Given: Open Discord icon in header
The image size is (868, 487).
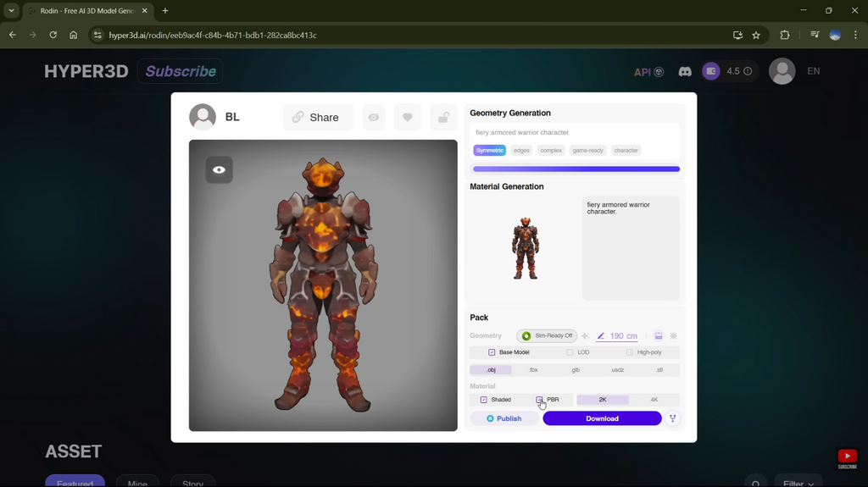Looking at the screenshot, I should [x=685, y=71].
